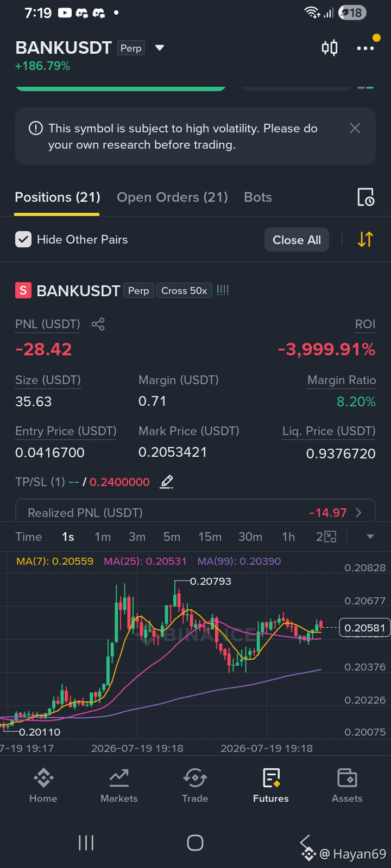Tap the ROI label for details

point(365,324)
